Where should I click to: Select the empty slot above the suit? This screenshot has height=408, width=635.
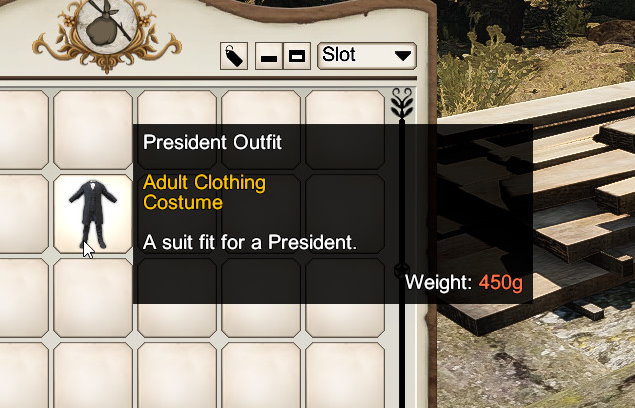pos(93,130)
